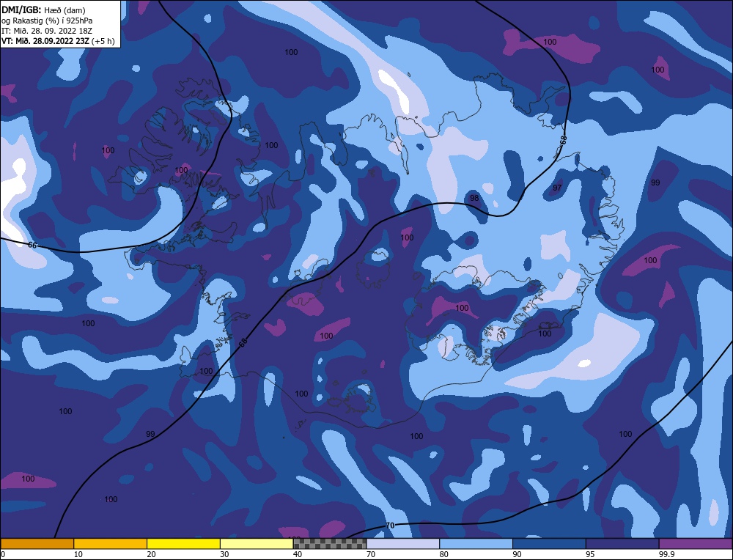
Task: Click the dark navy 95–99.9 legend swatch
Action: [x=622, y=544]
